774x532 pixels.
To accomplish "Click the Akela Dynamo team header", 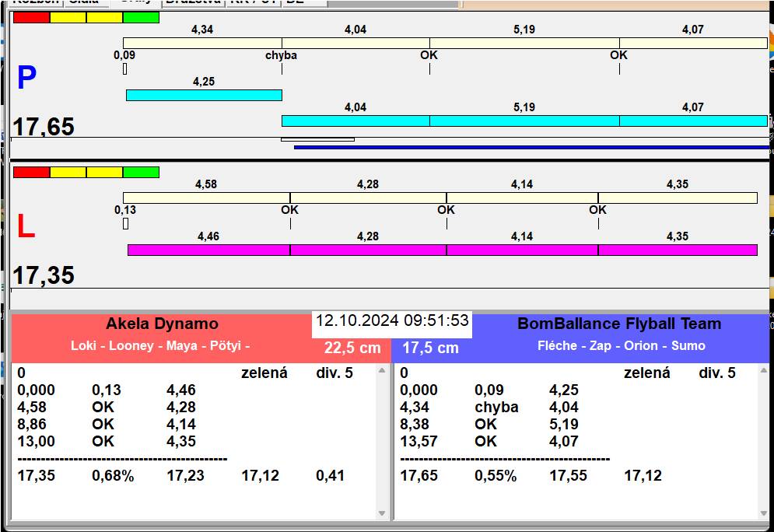I will (162, 324).
